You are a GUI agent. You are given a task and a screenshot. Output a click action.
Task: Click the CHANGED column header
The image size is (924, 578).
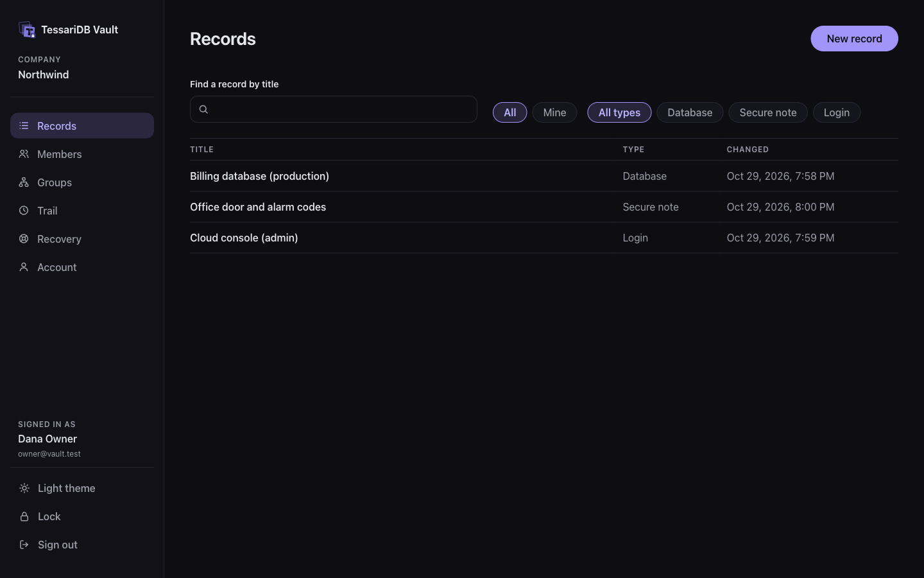point(748,150)
